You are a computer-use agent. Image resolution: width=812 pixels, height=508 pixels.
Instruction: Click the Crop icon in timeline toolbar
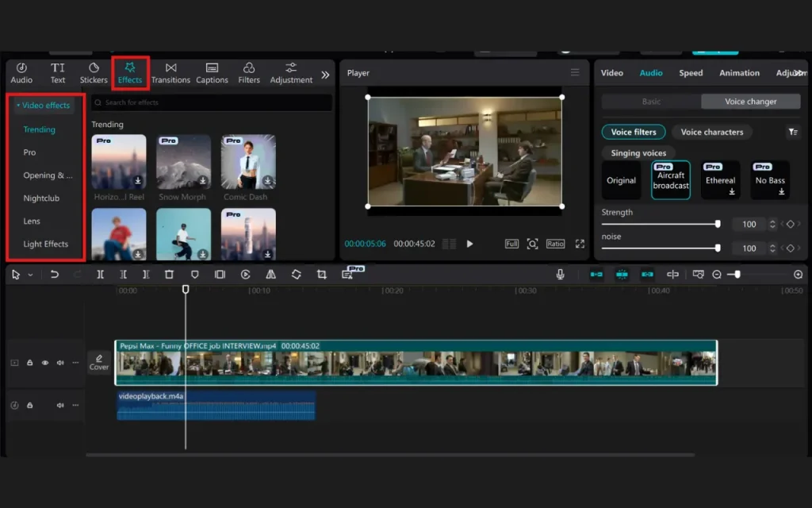pyautogui.click(x=322, y=274)
